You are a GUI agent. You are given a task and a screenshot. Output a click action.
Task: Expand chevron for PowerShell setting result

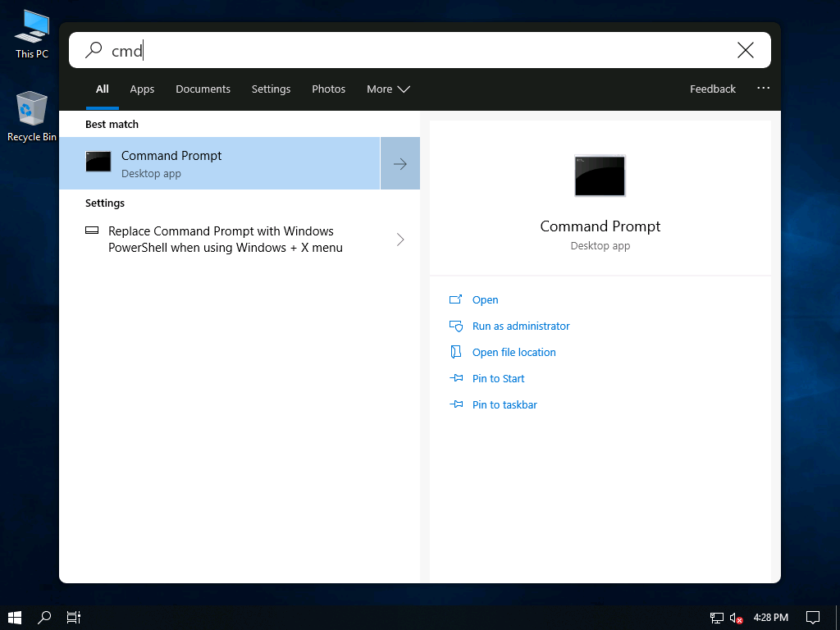(400, 240)
